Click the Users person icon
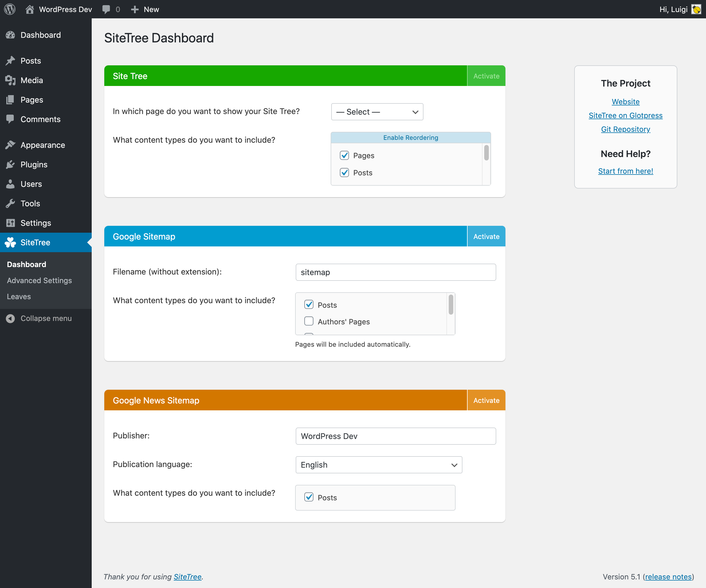 tap(10, 184)
